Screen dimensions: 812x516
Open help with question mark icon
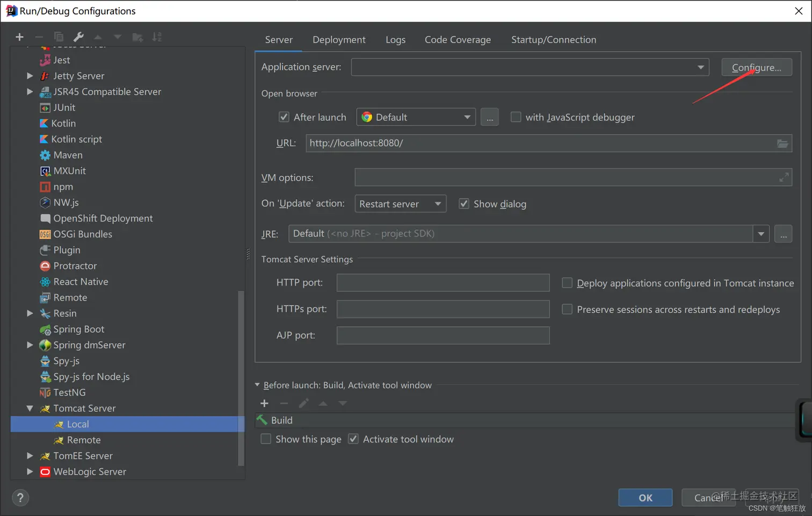(x=20, y=498)
